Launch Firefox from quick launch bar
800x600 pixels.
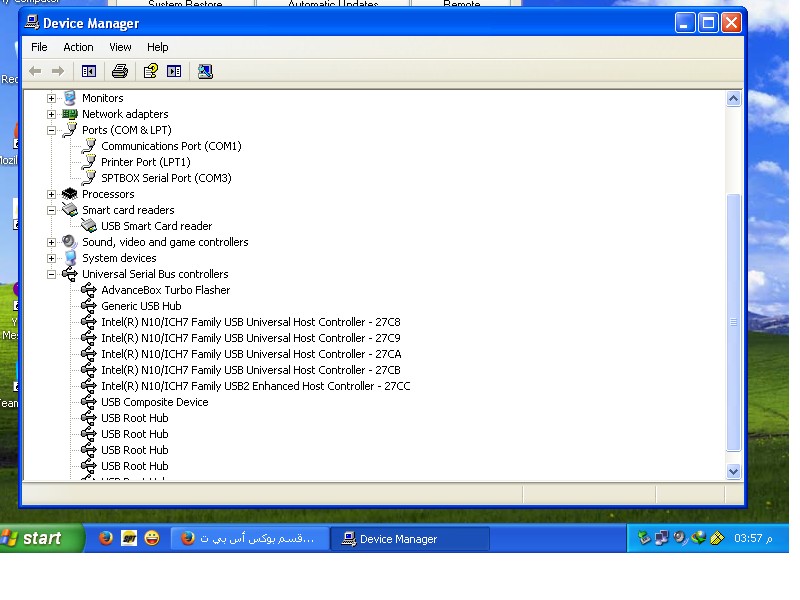[106, 538]
